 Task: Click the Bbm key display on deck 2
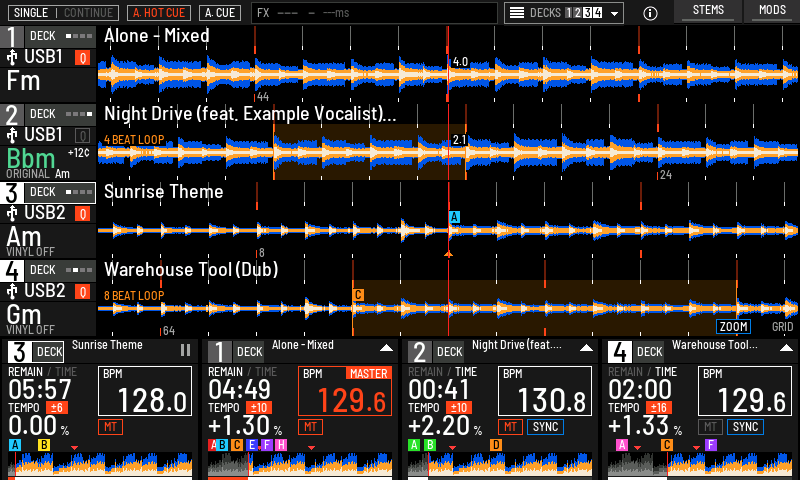pos(31,159)
